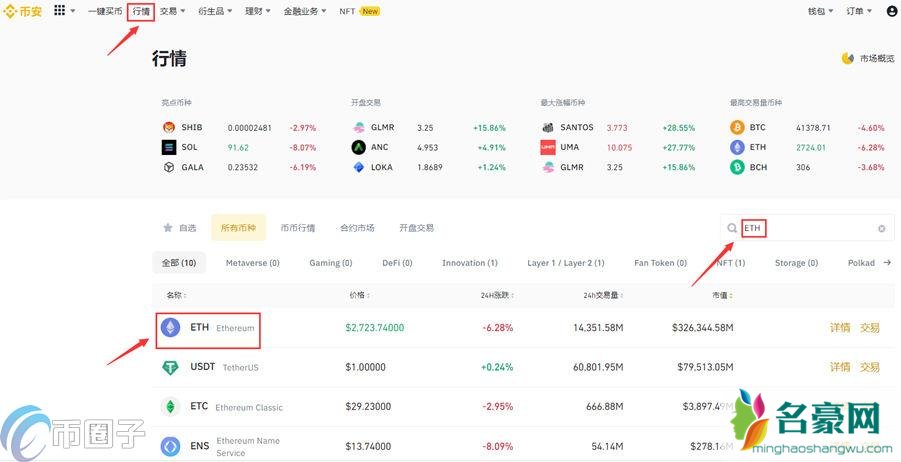Open the 市场概览 market overview link
Viewport: 901px width, 462px height.
pos(877,58)
